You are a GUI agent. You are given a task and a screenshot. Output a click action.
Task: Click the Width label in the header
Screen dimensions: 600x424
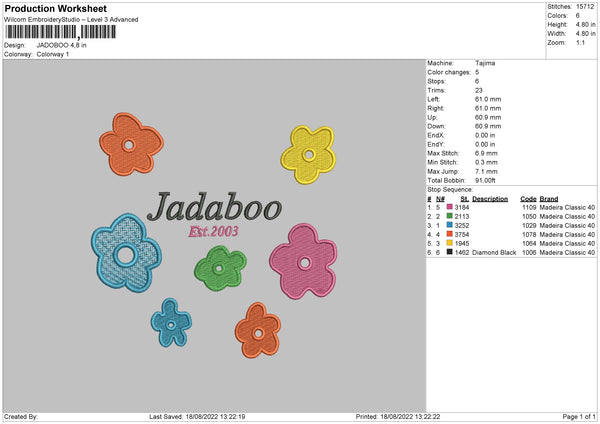(556, 34)
